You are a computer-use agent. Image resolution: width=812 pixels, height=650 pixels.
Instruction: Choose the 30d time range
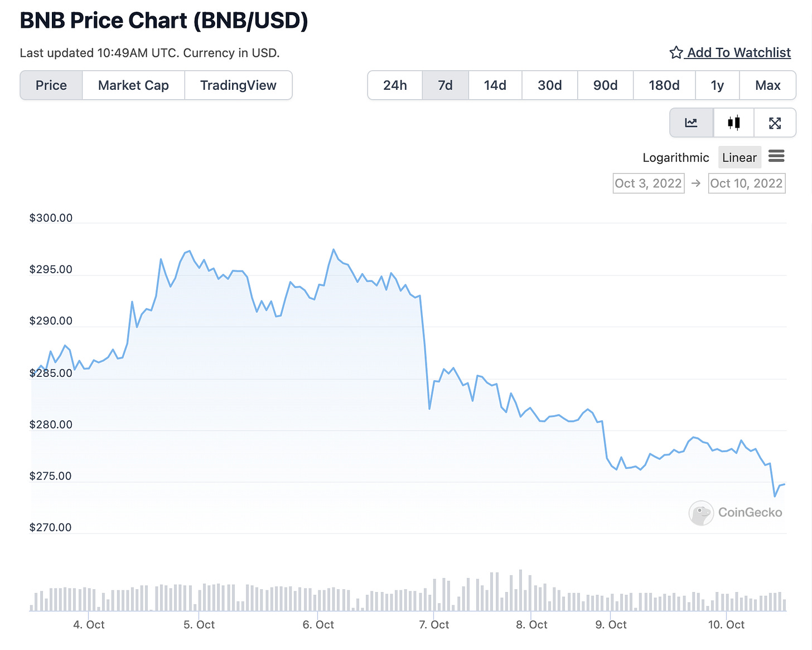click(549, 85)
